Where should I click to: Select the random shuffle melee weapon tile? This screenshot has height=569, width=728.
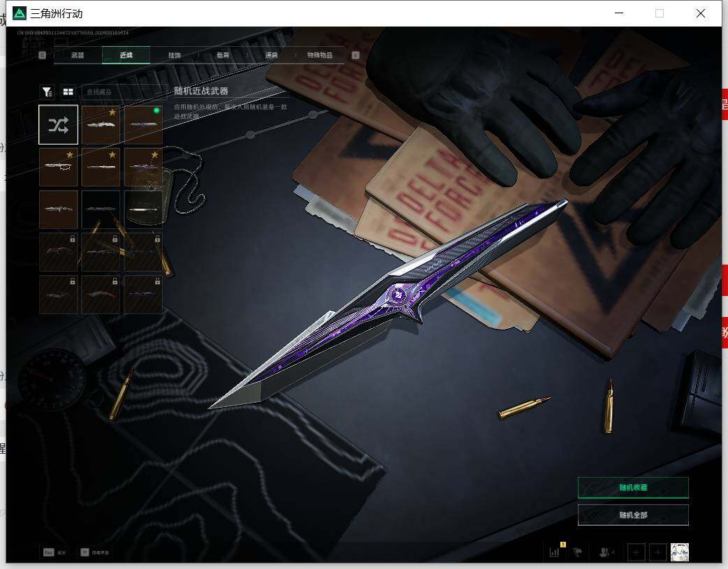(x=59, y=124)
